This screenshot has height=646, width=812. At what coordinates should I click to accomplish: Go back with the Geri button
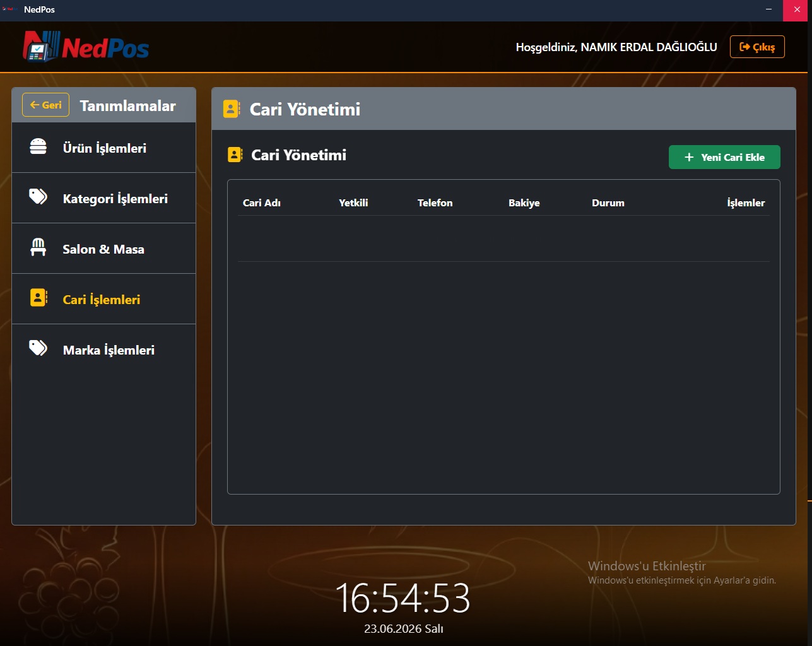coord(45,105)
